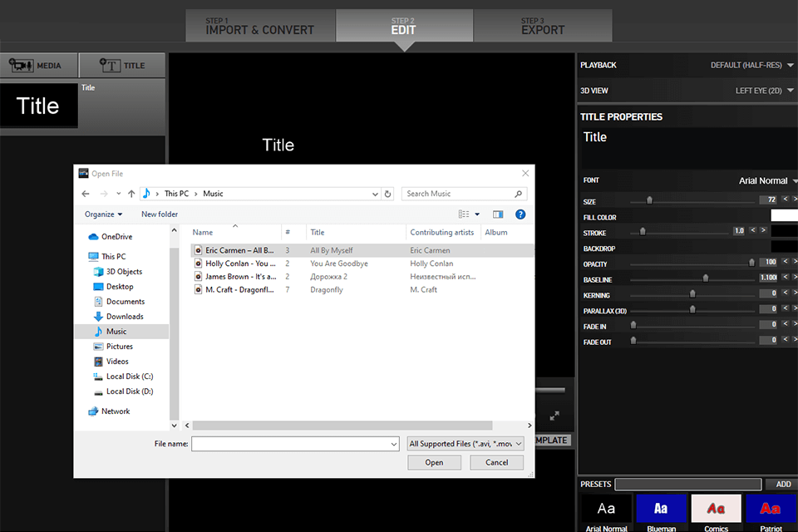Click the ADD button next to Presets

782,484
